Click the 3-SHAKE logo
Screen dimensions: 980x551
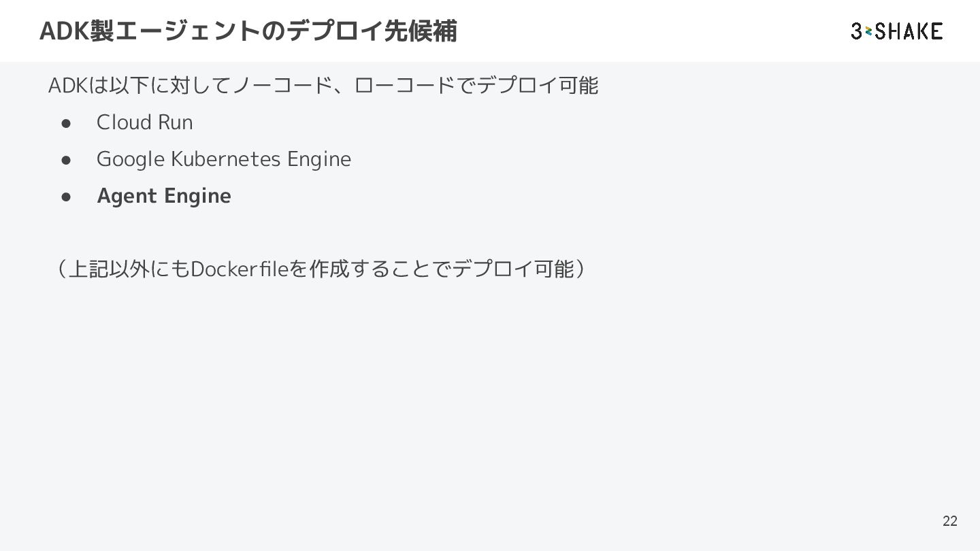897,31
